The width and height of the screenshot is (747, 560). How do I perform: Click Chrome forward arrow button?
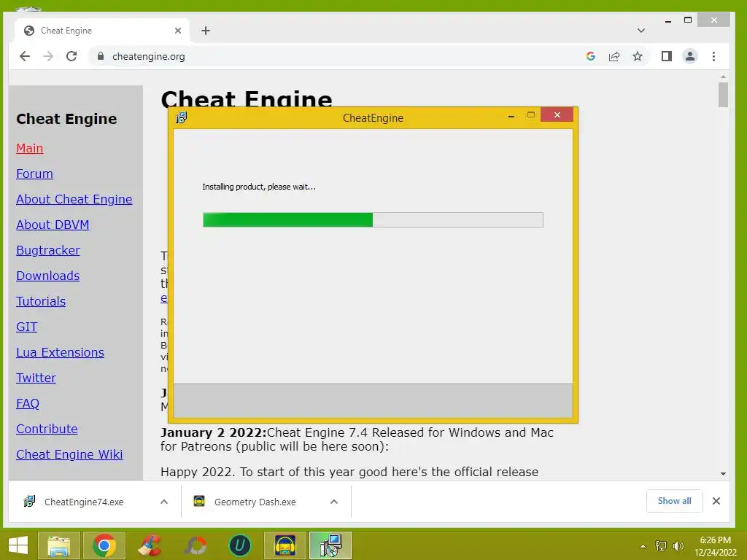tap(48, 56)
